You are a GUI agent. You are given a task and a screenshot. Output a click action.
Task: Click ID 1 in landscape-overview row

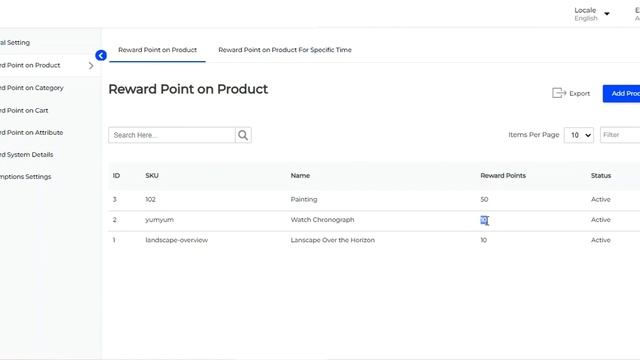point(114,240)
